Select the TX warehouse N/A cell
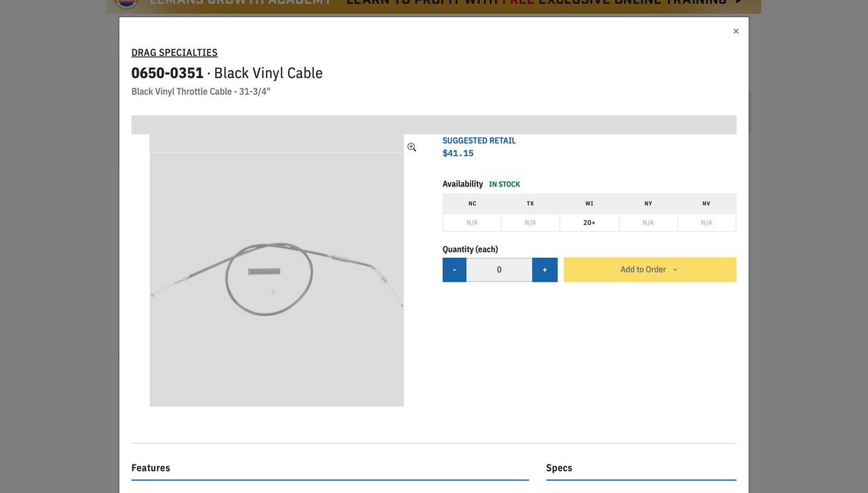 [x=531, y=223]
